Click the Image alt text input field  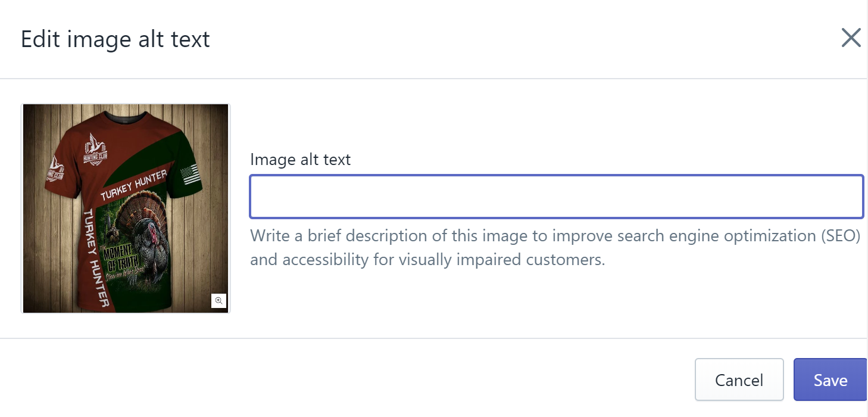[556, 197]
